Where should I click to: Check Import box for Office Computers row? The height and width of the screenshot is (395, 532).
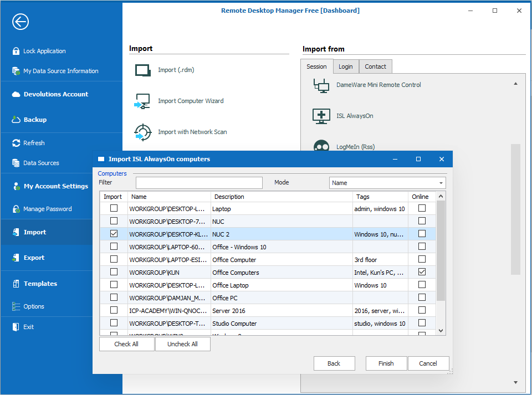pyautogui.click(x=114, y=272)
